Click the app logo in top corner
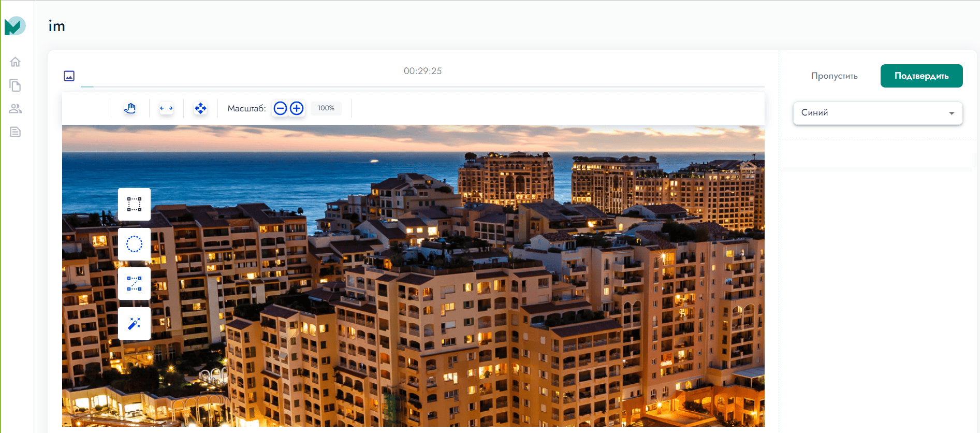Viewport: 980px width, 433px height. (15, 25)
